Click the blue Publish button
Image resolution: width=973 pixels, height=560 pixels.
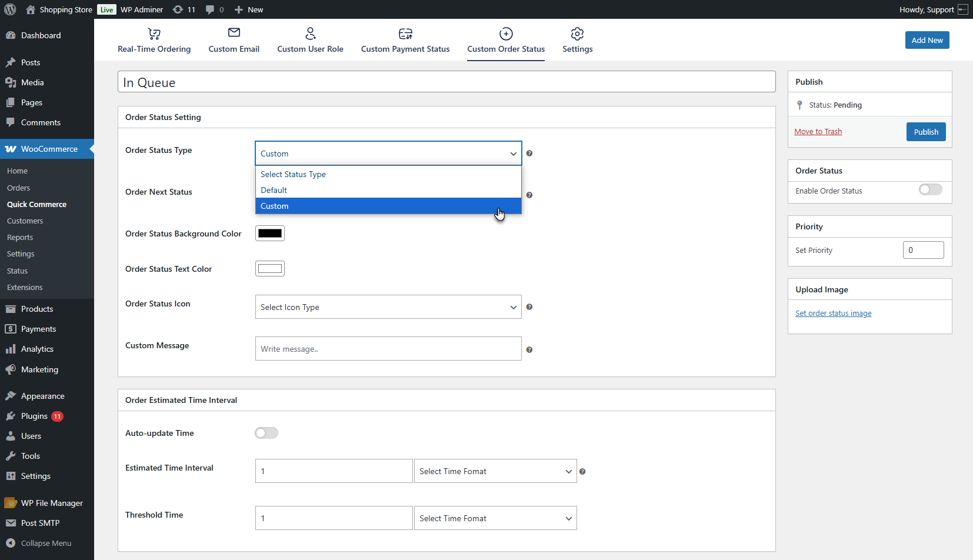click(x=926, y=132)
